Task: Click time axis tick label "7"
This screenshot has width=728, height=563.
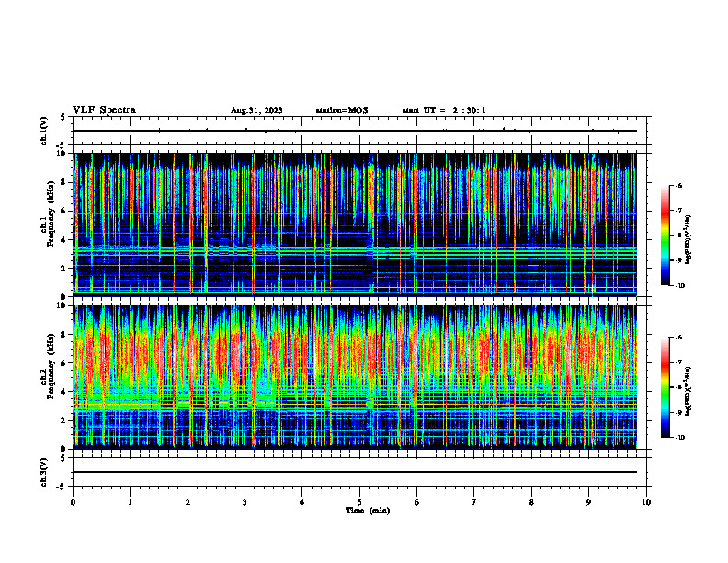Action: [x=474, y=502]
